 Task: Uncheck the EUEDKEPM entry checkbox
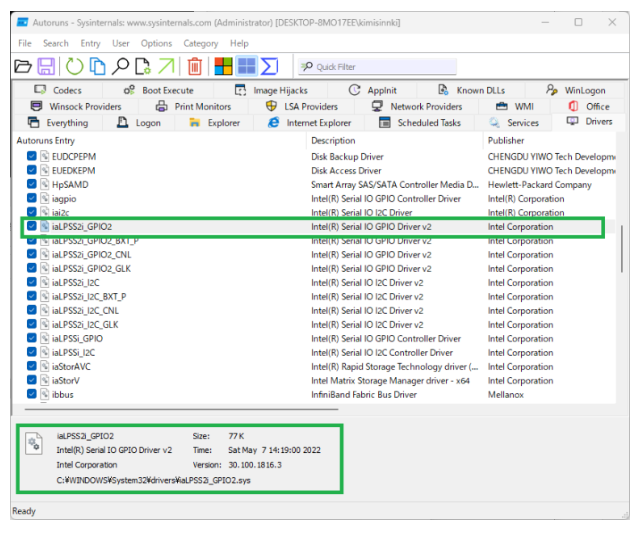[x=32, y=170]
